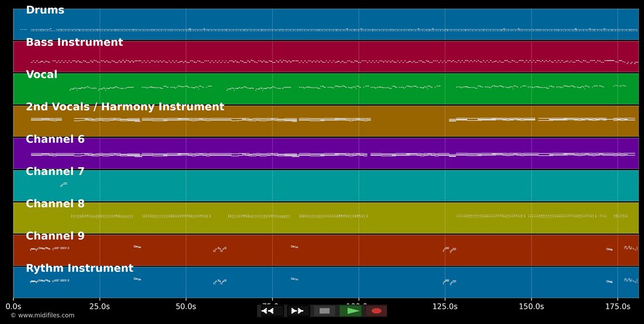The height and width of the screenshot is (324, 644).
Task: Start recording with the red record button
Action: click(376, 311)
